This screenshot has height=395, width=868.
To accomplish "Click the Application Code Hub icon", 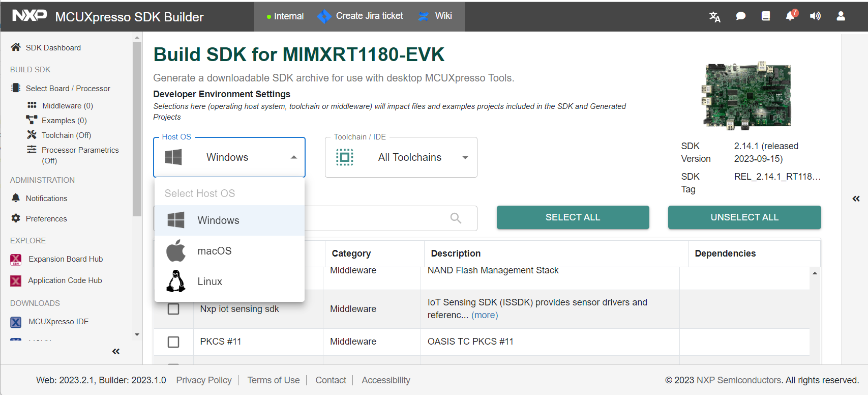I will point(16,281).
